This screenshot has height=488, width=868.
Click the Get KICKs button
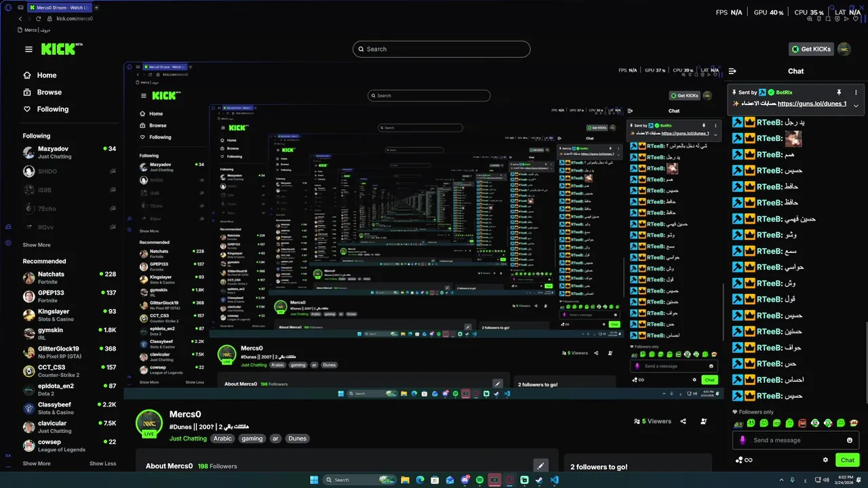coord(811,49)
